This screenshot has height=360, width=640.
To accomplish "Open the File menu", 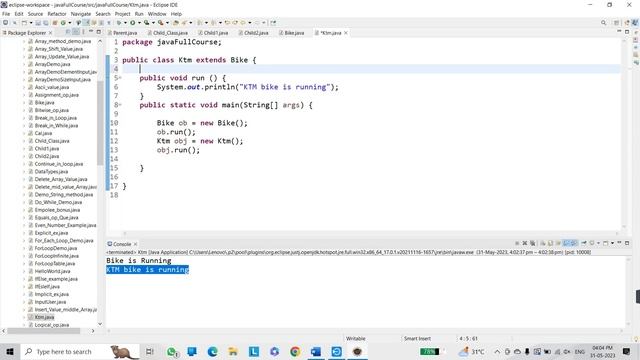I will (x=6, y=14).
